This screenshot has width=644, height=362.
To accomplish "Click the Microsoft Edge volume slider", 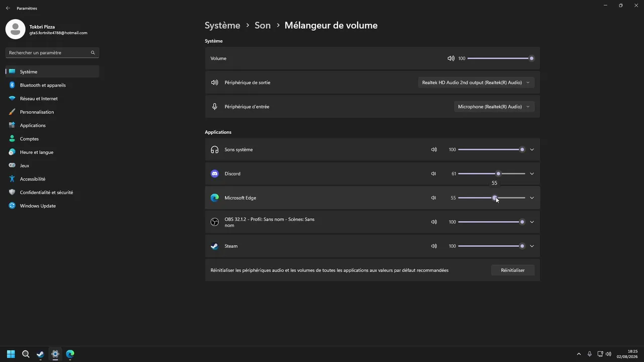I will point(492,198).
